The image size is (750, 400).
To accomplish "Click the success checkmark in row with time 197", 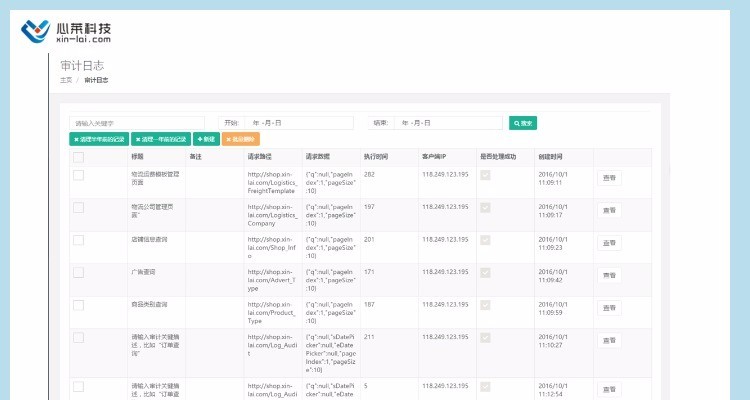I will click(485, 208).
